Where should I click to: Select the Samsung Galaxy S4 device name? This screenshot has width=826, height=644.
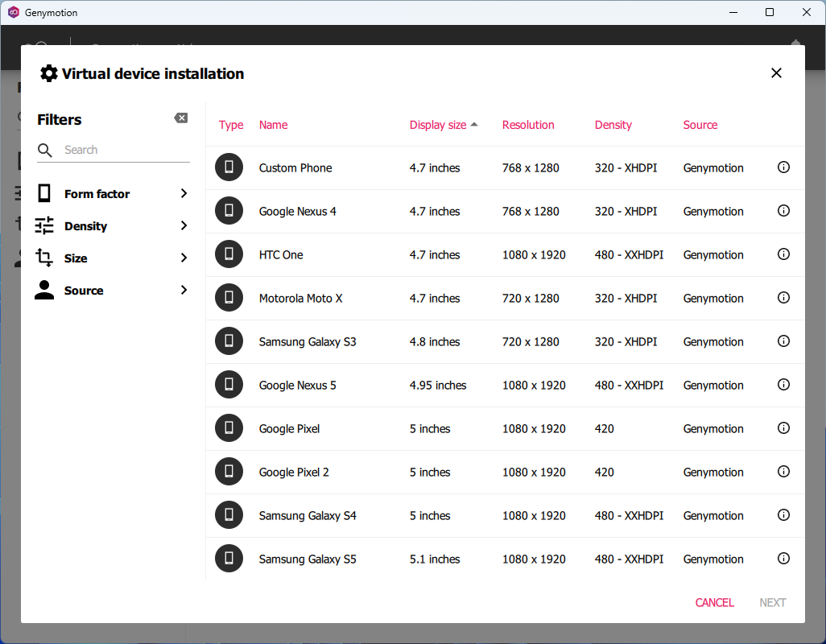tap(307, 515)
